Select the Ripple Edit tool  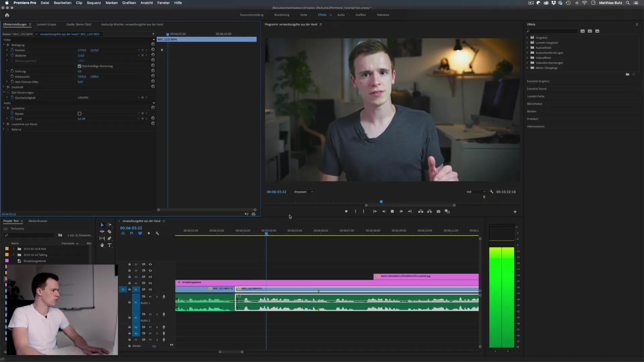(x=102, y=232)
